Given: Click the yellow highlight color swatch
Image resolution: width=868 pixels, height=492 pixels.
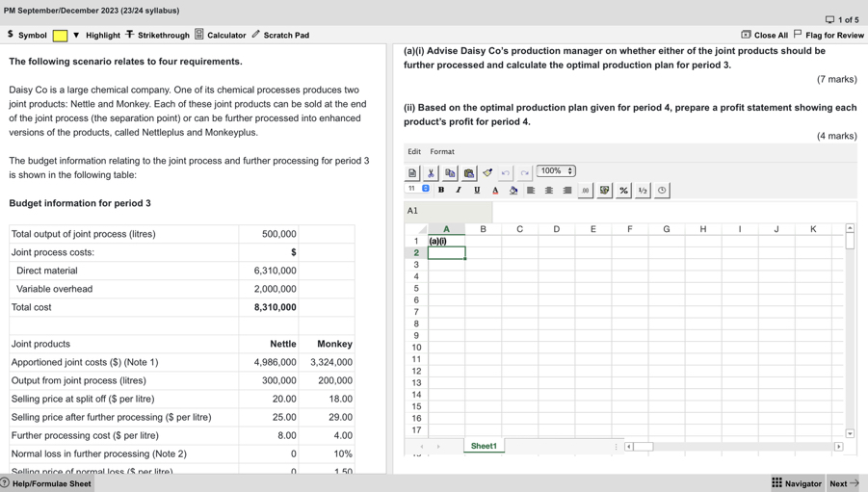Looking at the screenshot, I should point(60,36).
